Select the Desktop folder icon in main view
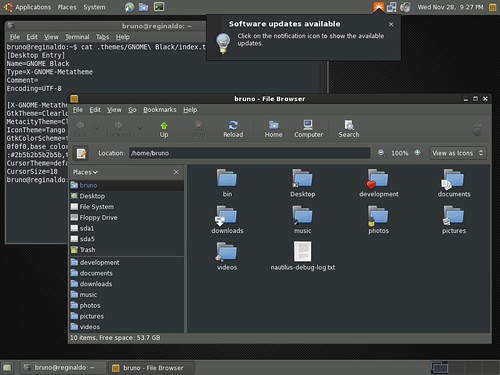This screenshot has height=375, width=500. (303, 179)
